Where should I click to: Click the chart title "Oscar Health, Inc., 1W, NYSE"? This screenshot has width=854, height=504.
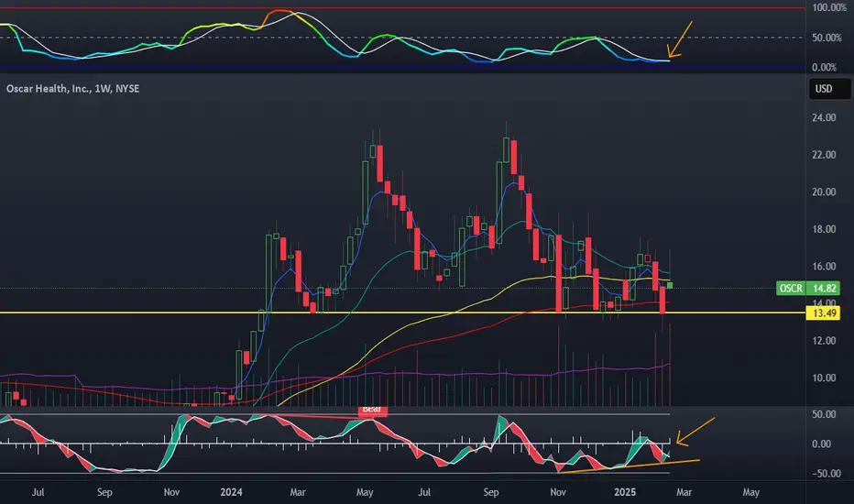coord(73,88)
